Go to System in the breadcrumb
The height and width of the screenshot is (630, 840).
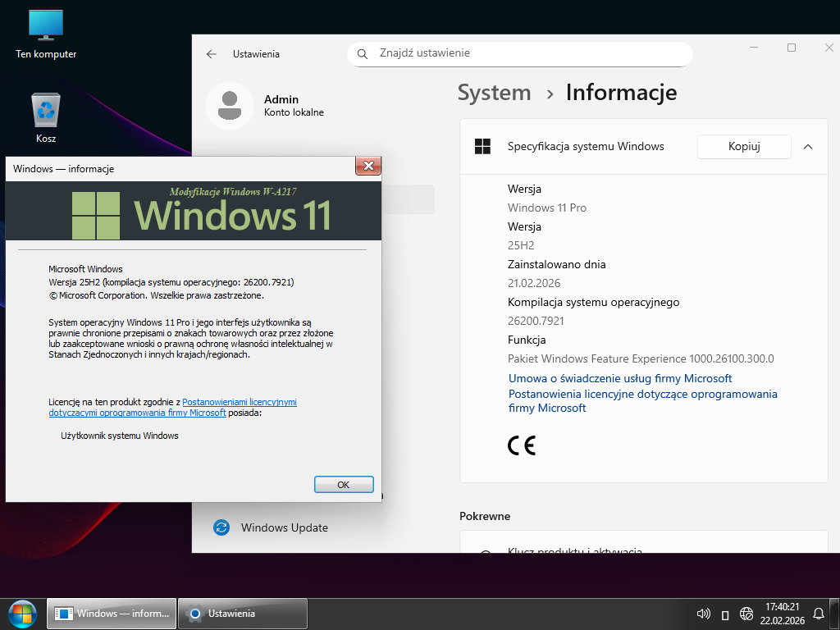[494, 93]
